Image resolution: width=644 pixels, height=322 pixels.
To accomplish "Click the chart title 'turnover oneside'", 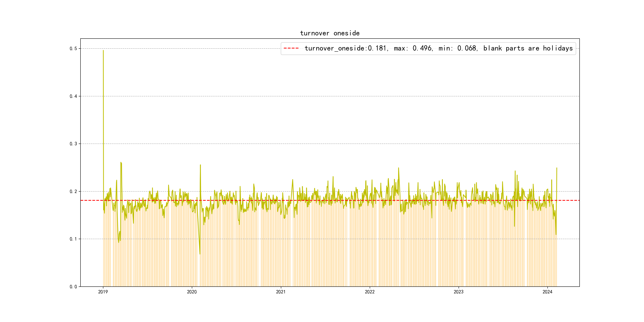I will [x=330, y=33].
